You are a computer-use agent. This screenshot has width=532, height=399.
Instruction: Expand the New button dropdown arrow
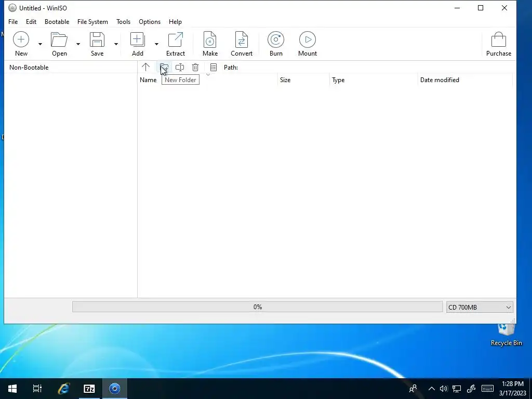[x=40, y=44]
